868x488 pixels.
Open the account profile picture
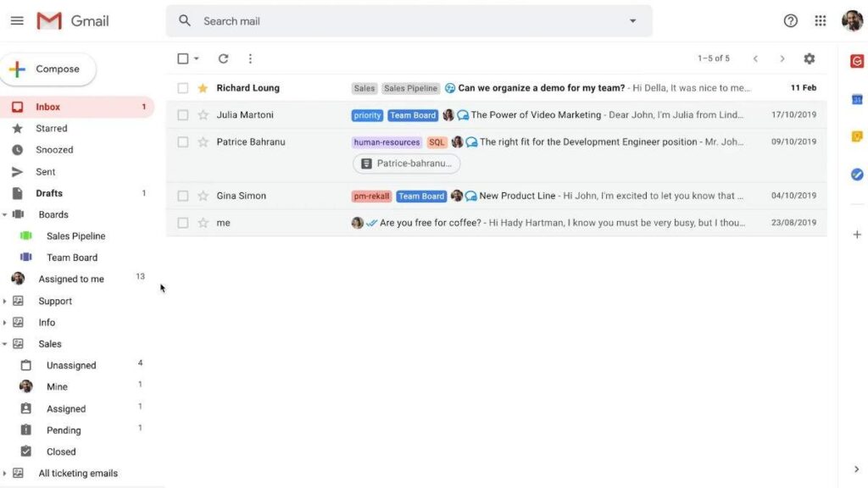tap(852, 21)
